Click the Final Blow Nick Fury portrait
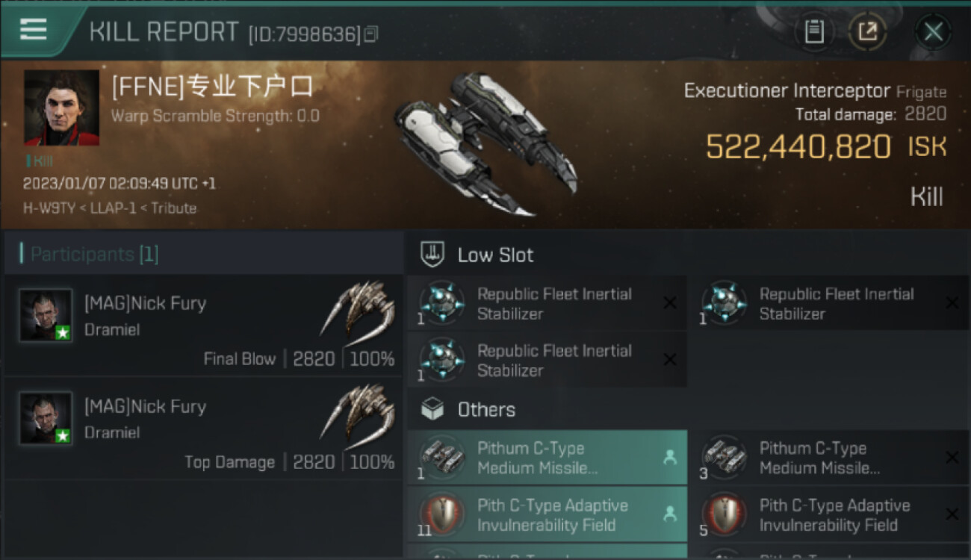The height and width of the screenshot is (560, 971). [x=46, y=315]
